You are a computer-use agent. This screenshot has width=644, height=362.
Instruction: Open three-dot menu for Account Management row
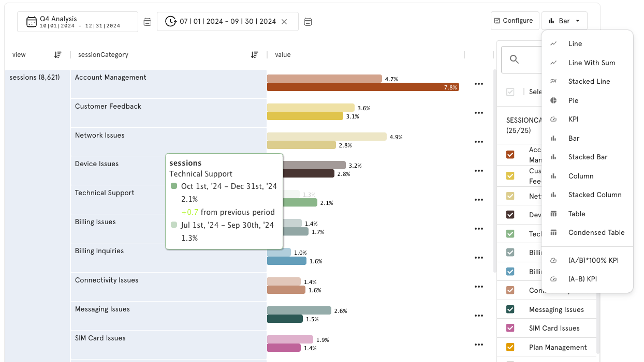pos(478,84)
